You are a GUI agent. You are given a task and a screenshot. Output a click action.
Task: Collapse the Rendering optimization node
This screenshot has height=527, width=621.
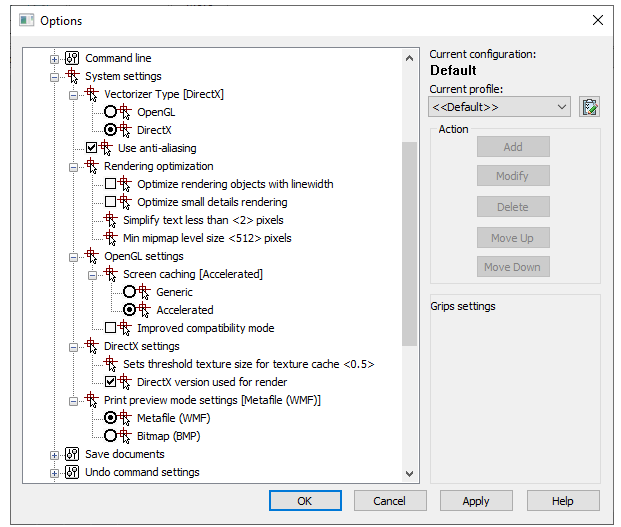click(73, 167)
